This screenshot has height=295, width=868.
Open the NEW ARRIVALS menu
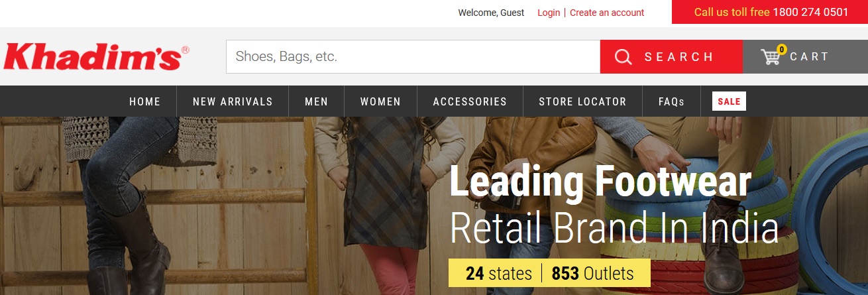click(233, 101)
